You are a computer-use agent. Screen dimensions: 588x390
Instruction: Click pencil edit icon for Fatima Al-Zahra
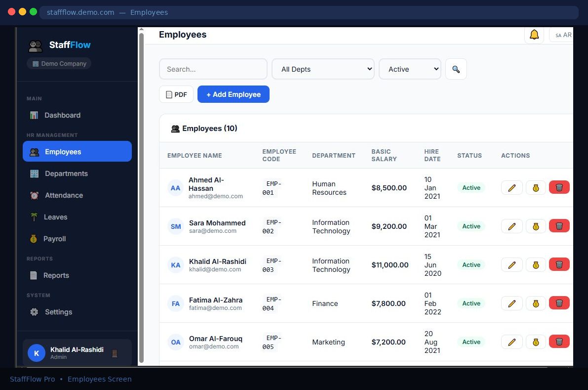point(511,303)
